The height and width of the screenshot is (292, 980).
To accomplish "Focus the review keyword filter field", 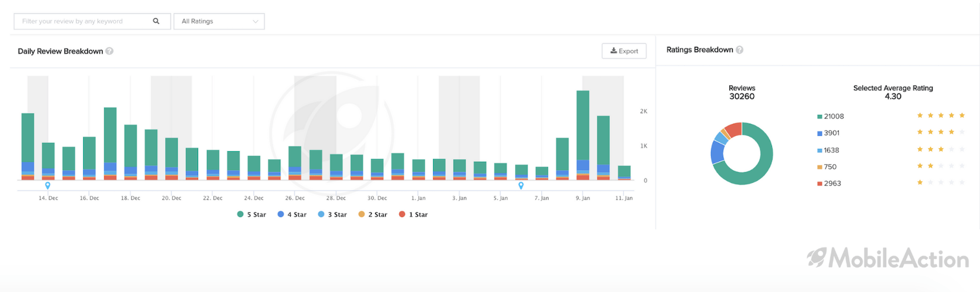I will click(92, 21).
